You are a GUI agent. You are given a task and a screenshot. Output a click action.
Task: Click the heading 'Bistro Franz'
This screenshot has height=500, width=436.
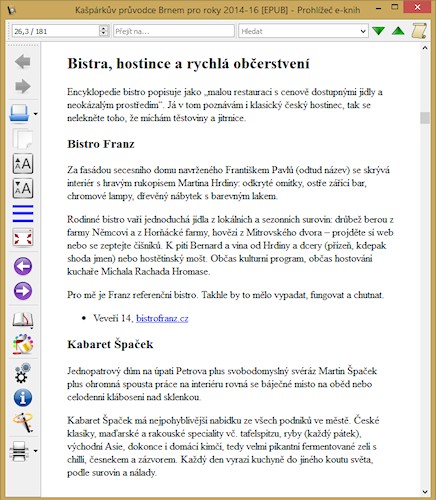coord(101,144)
